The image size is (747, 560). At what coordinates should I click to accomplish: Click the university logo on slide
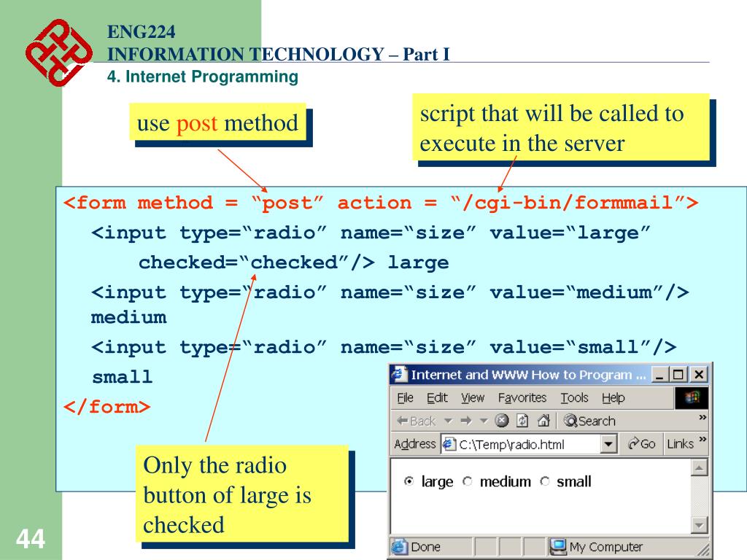pos(58,52)
